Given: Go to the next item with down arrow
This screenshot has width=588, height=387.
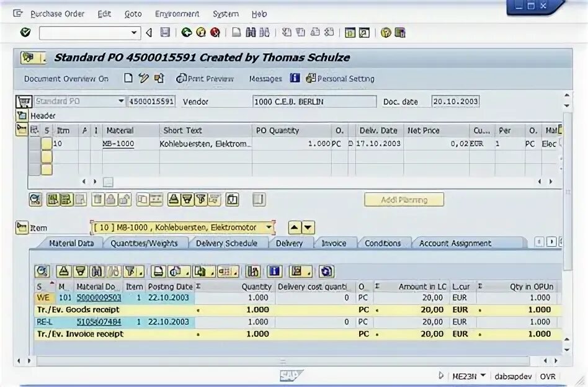Looking at the screenshot, I should tap(308, 227).
